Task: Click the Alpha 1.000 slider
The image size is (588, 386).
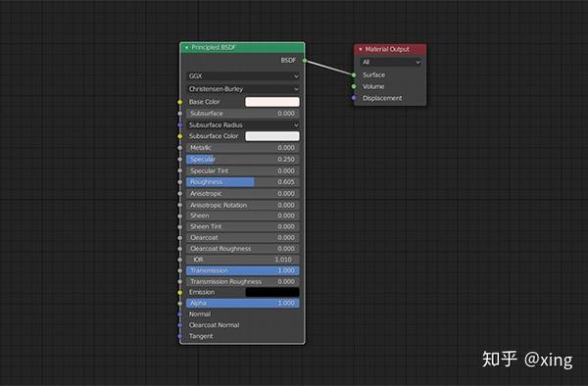Action: 243,303
